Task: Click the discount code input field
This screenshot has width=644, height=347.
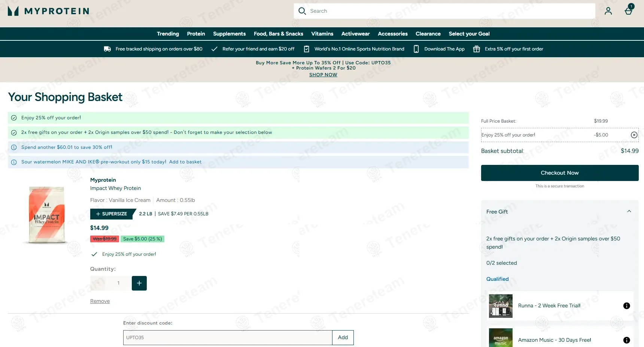Action: (228, 338)
